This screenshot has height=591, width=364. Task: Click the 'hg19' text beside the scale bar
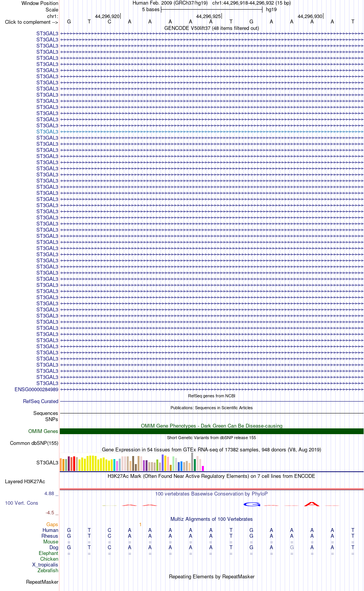pos(271,10)
